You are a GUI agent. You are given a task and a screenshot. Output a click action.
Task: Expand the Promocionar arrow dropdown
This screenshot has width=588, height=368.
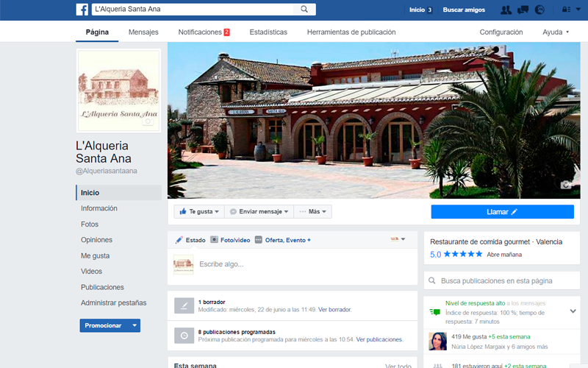coord(135,325)
